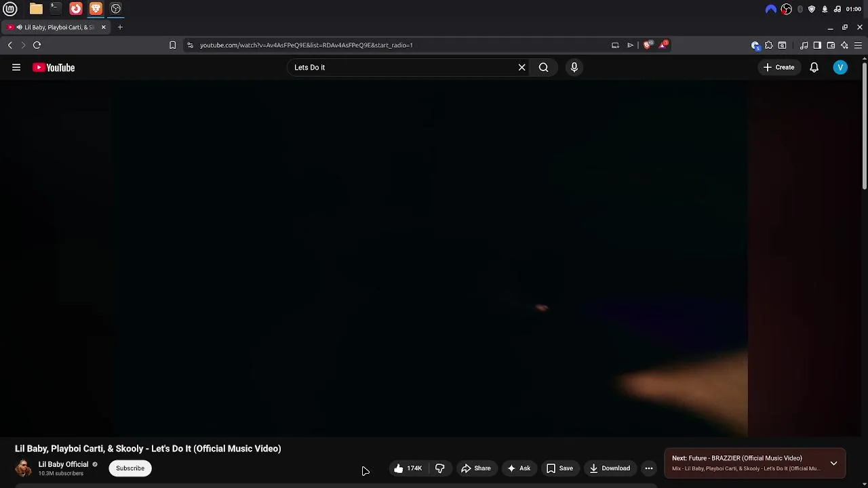This screenshot has width=868, height=488.
Task: Open a new browser tab
Action: pyautogui.click(x=120, y=27)
